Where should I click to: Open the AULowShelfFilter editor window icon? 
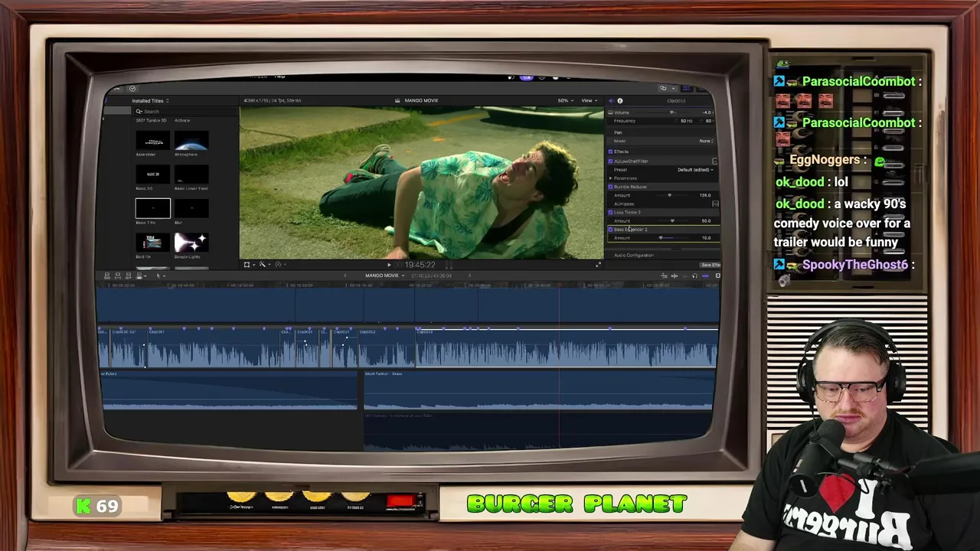pos(714,161)
